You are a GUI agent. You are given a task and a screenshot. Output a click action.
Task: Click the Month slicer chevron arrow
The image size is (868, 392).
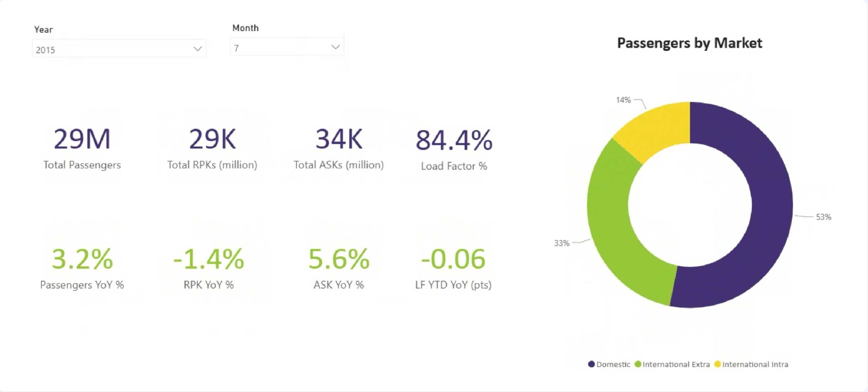[335, 47]
